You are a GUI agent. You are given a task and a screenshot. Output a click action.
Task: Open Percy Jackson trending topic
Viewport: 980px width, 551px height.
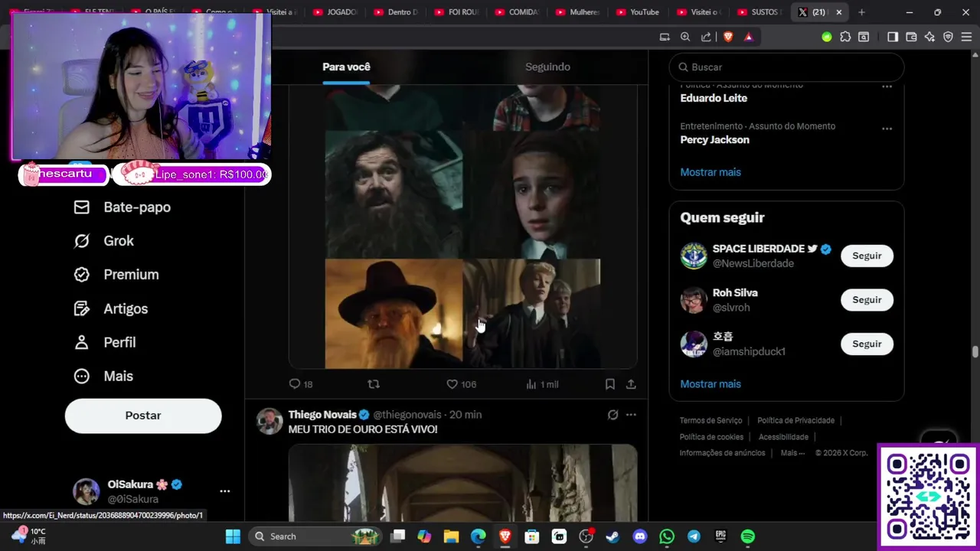coord(714,140)
